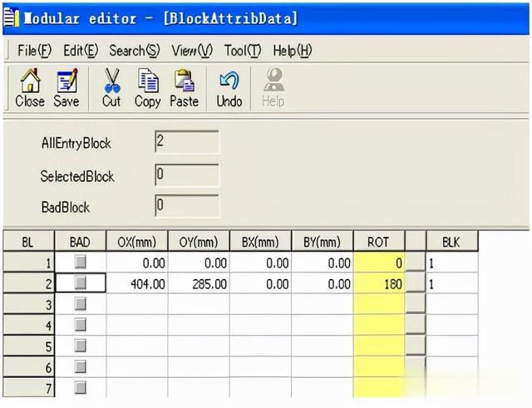Select OY cell 0.00 in row 1
Image resolution: width=532 pixels, height=408 pixels.
pyautogui.click(x=199, y=262)
